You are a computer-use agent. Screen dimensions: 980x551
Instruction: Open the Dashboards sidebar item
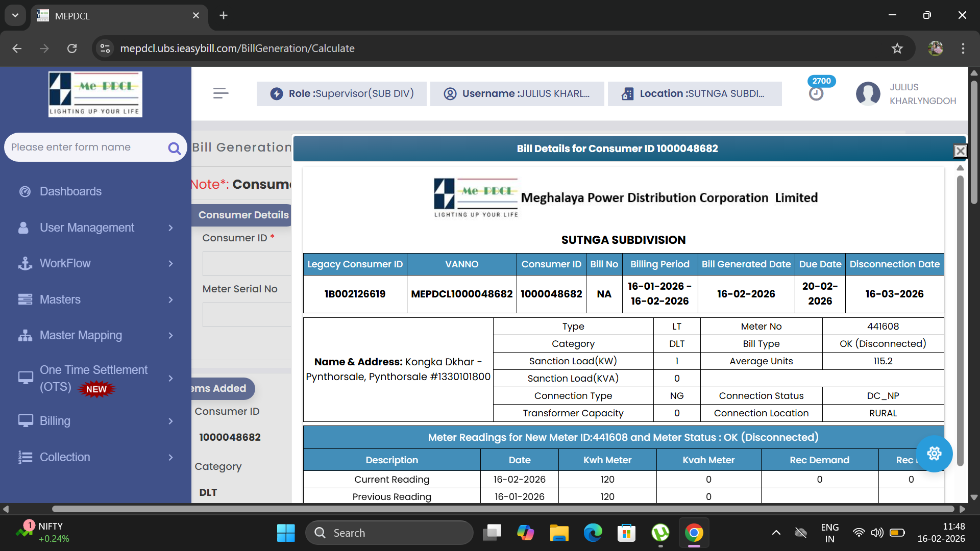[x=70, y=191]
